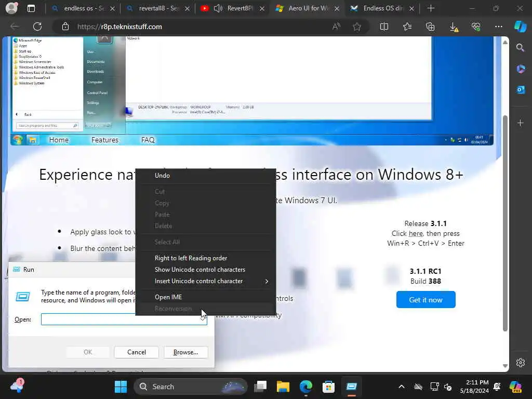Open Microsoft Edge taskbar icon

click(x=305, y=387)
